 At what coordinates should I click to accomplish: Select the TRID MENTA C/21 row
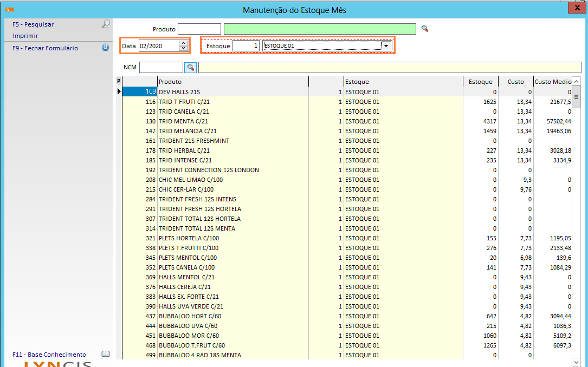click(x=183, y=121)
